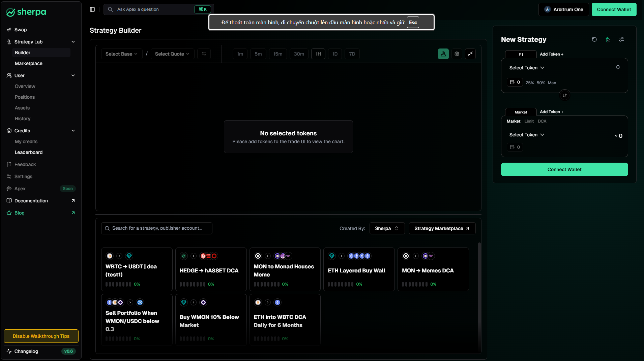Open the Select Base dropdown
This screenshot has width=644, height=361.
click(121, 54)
